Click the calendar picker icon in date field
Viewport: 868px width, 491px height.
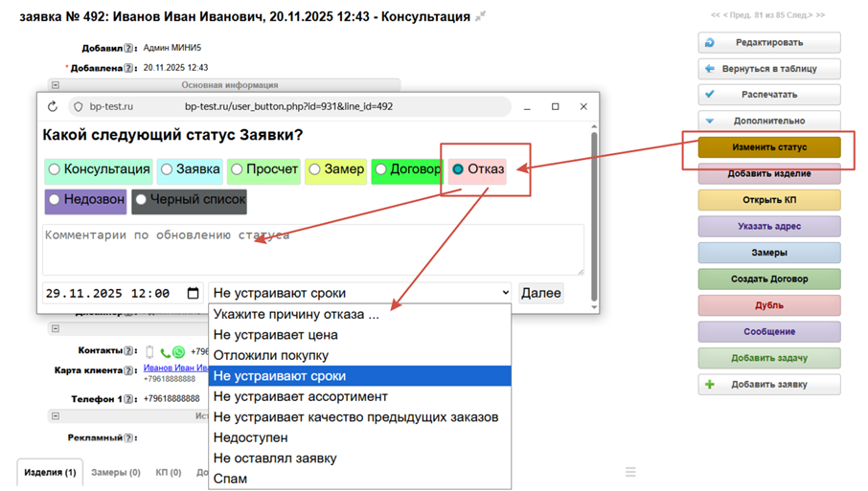click(x=194, y=293)
